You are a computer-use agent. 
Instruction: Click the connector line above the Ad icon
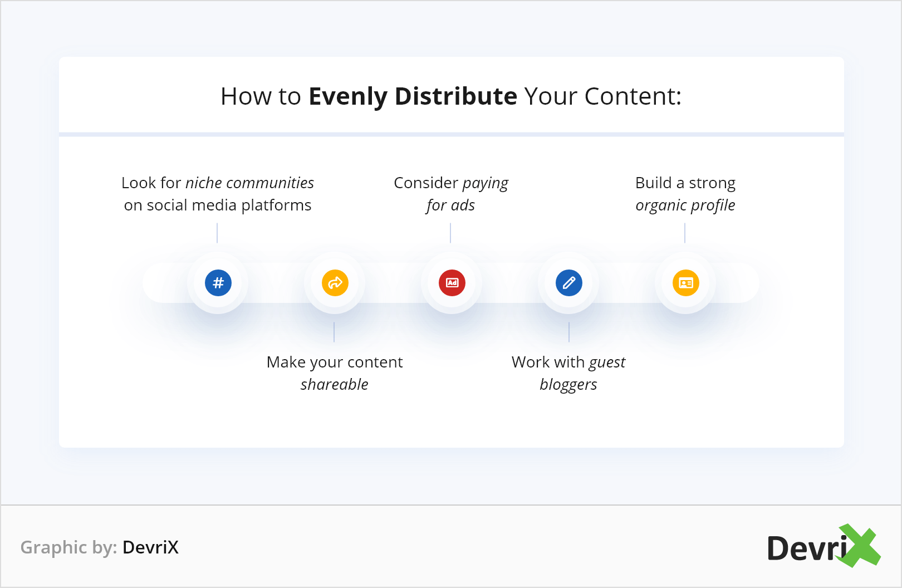pyautogui.click(x=450, y=233)
